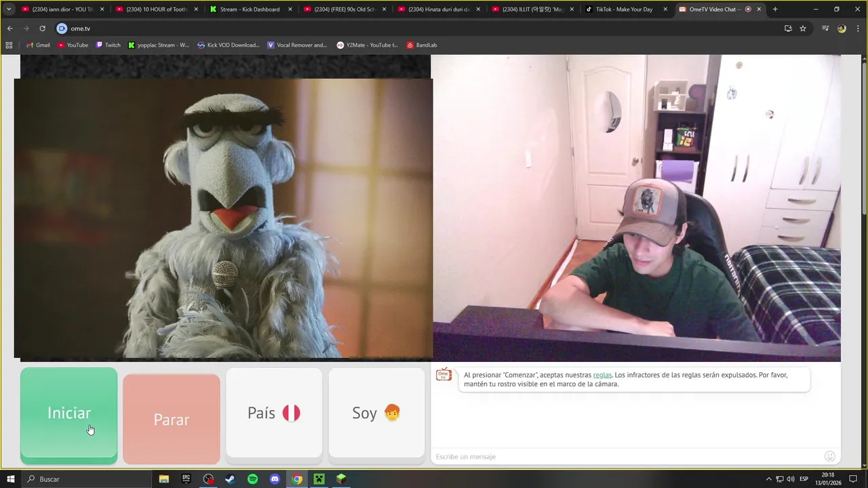Open the Y2Mate YouTube bookmark
Image resolution: width=868 pixels, height=488 pixels.
tap(367, 45)
